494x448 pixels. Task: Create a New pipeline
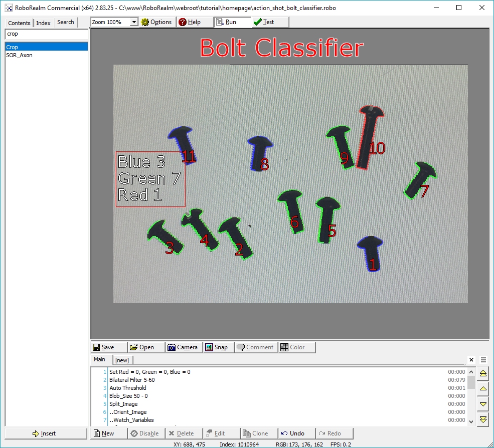point(104,433)
